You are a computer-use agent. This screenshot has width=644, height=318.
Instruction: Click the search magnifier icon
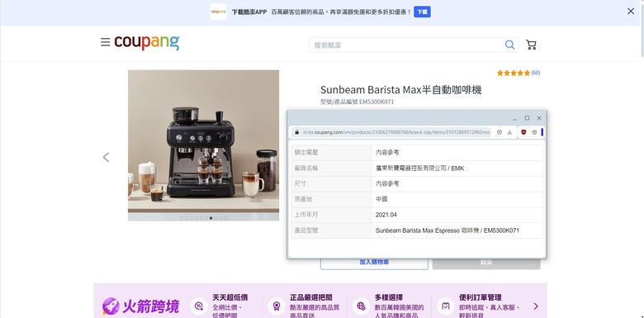click(509, 45)
